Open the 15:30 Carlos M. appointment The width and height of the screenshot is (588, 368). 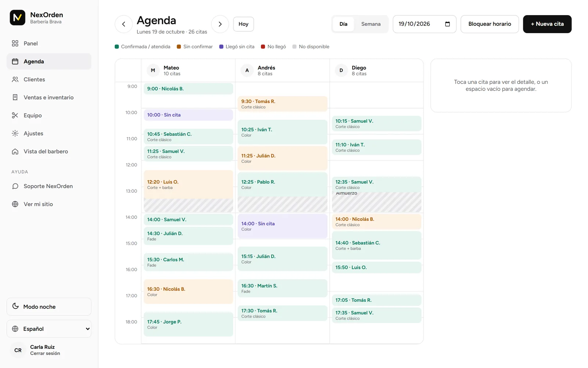tap(188, 262)
